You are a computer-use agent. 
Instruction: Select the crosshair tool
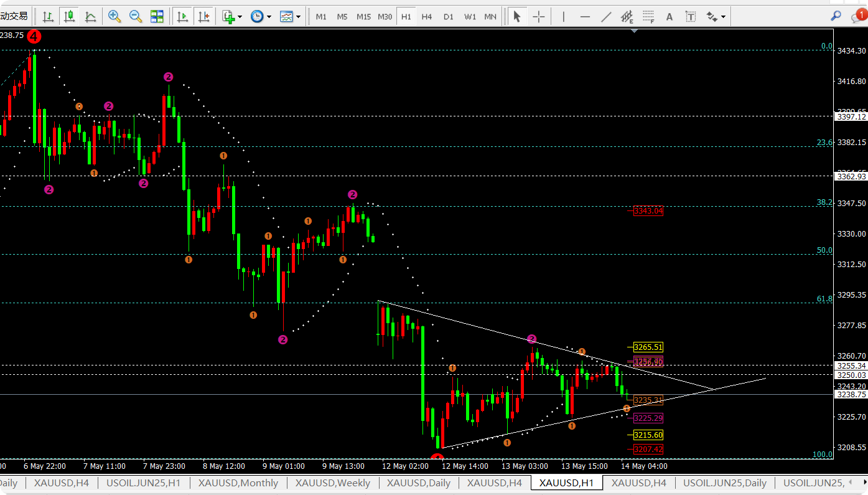coord(539,17)
